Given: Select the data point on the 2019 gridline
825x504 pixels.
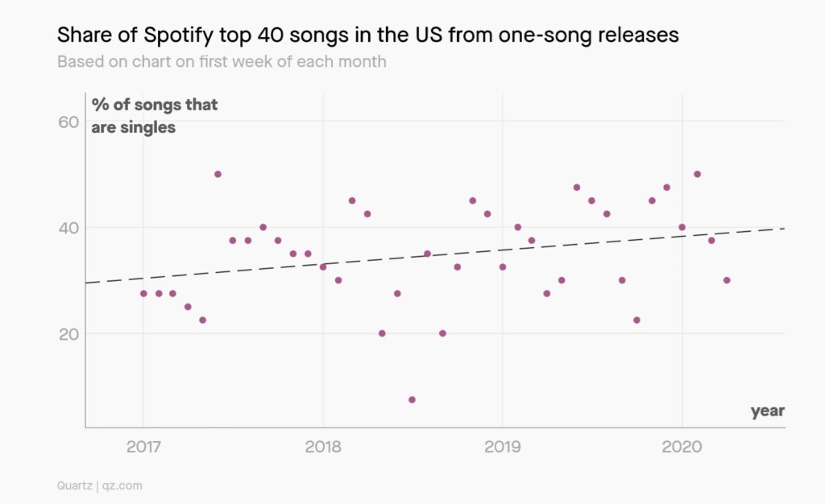Looking at the screenshot, I should click(x=503, y=266).
